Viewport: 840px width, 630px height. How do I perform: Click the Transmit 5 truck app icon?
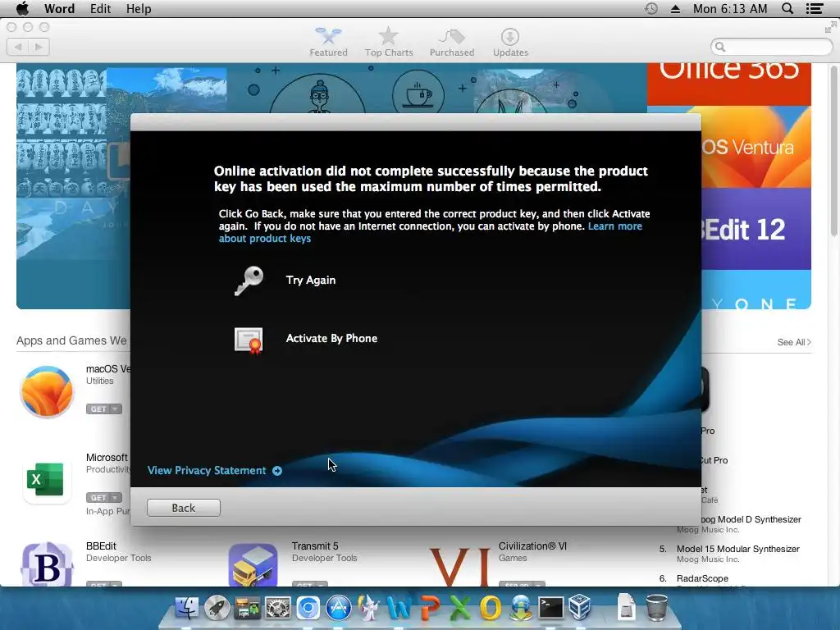coord(253,564)
